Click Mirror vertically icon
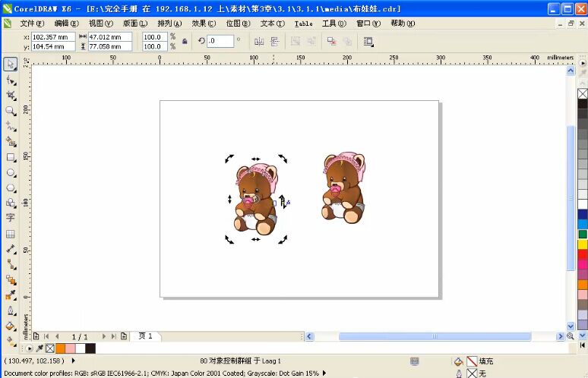 coord(274,42)
